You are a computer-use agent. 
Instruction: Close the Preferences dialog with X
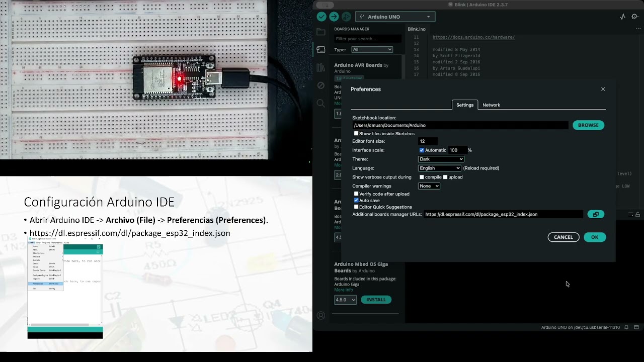click(603, 89)
